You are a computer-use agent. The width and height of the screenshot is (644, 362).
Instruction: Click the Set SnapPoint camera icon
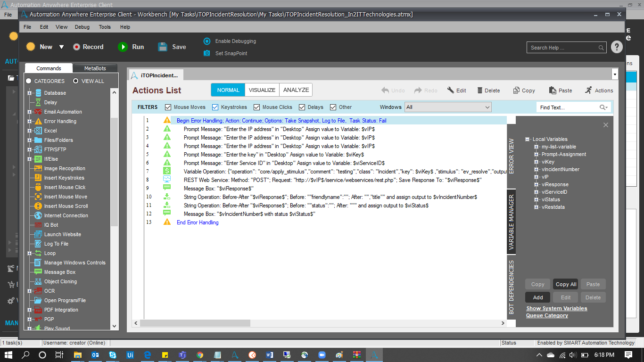click(206, 53)
